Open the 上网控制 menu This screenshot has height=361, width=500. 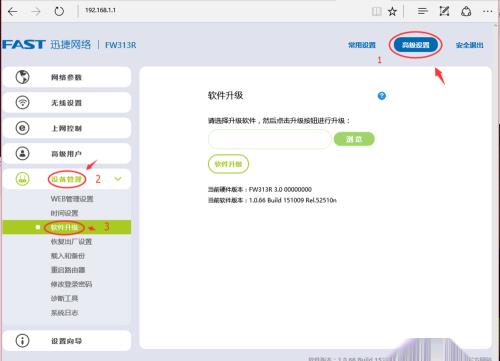67,128
